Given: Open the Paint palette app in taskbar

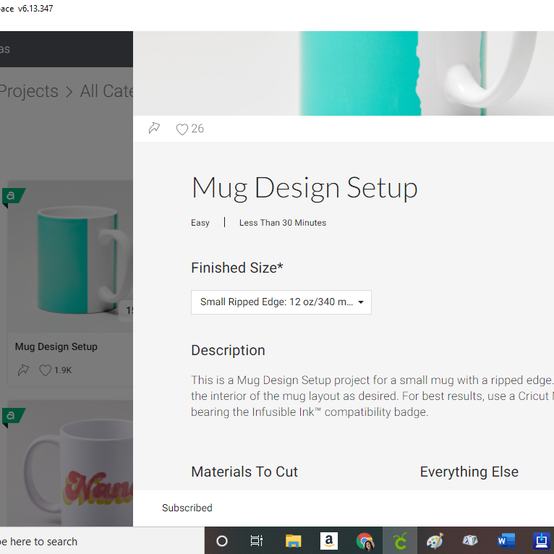Looking at the screenshot, I should (x=435, y=541).
